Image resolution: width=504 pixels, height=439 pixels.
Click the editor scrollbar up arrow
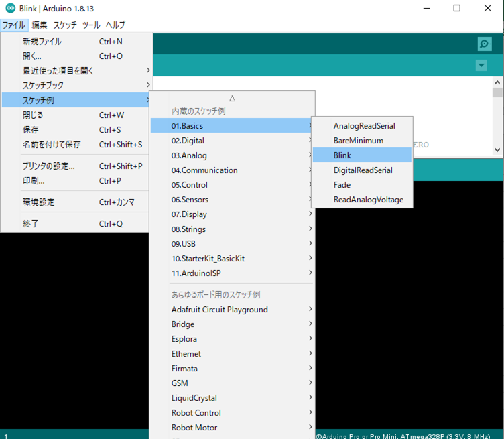pyautogui.click(x=497, y=82)
